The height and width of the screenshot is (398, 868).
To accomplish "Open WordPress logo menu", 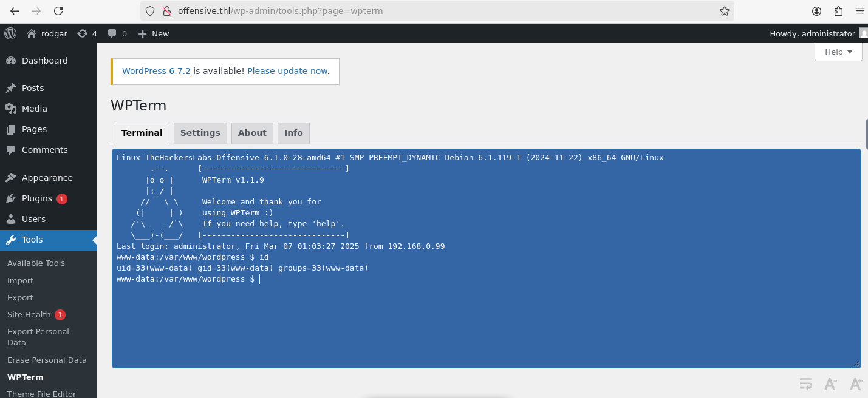I will (10, 33).
